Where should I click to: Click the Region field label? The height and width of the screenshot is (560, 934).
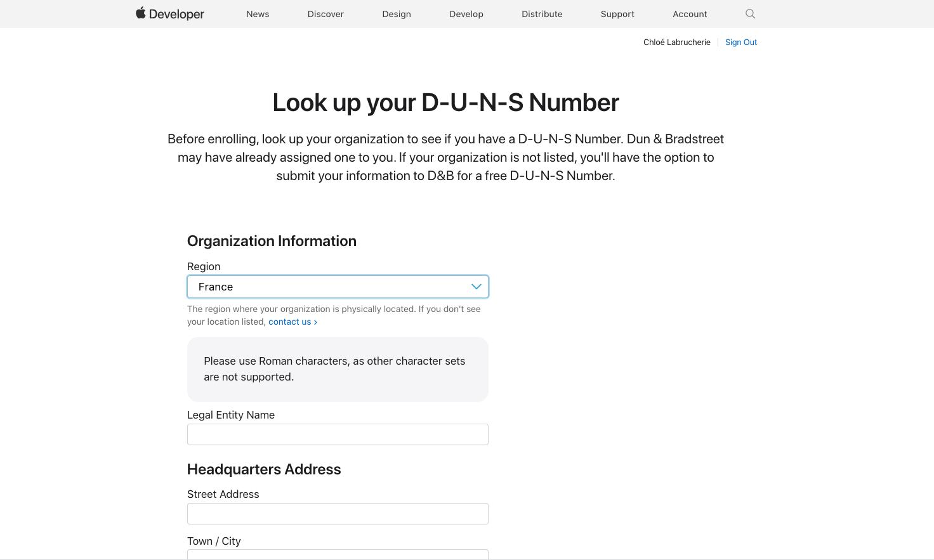[x=204, y=266]
